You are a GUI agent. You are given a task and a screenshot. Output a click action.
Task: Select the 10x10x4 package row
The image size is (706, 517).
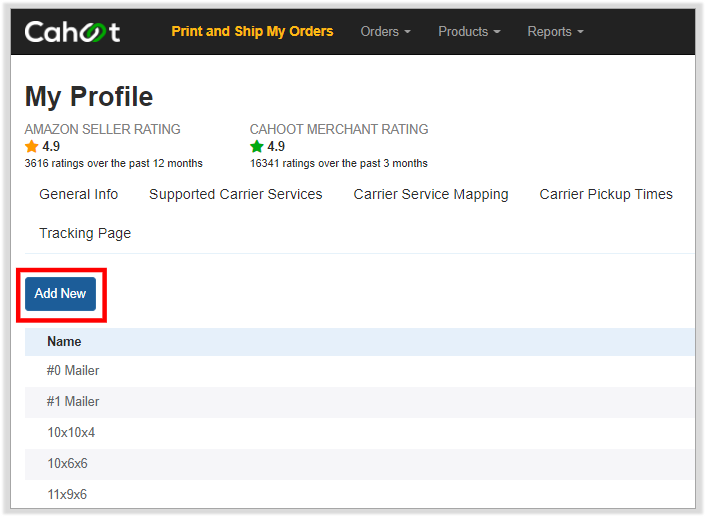[x=360, y=433]
